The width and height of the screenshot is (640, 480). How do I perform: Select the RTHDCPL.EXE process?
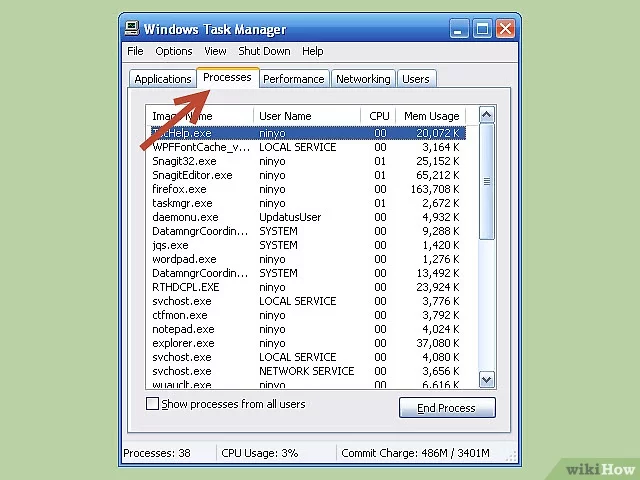click(306, 287)
